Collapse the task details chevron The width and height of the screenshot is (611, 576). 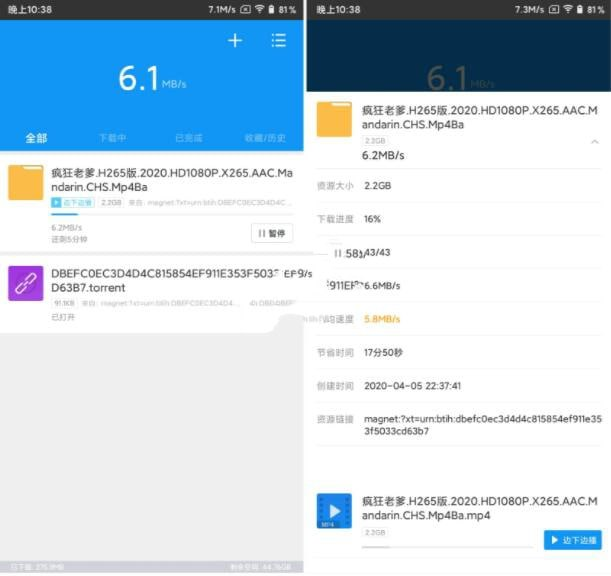pos(595,142)
